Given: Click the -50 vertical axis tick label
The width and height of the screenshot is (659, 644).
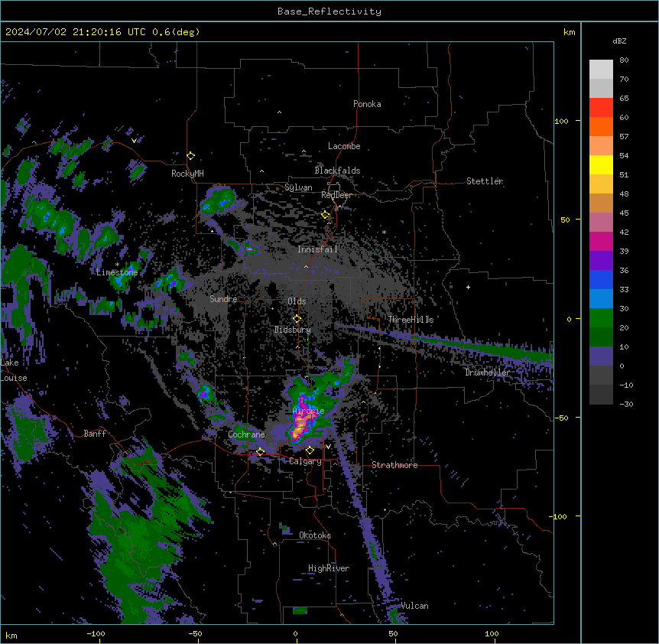Looking at the screenshot, I should click(x=561, y=418).
